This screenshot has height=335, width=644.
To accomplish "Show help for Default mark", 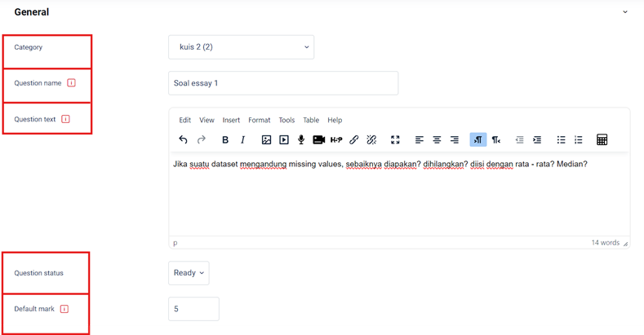I will 64,309.
